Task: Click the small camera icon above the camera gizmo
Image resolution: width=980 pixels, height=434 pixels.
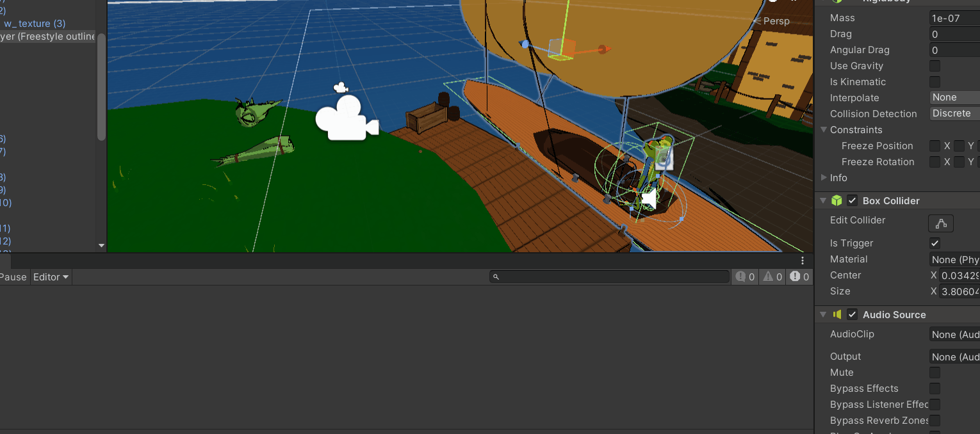Action: pos(341,88)
